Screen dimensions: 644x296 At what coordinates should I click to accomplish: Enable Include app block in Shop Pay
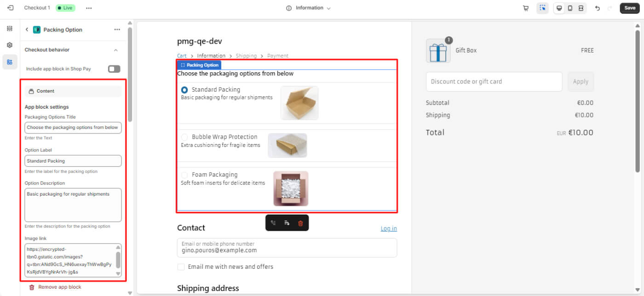114,69
